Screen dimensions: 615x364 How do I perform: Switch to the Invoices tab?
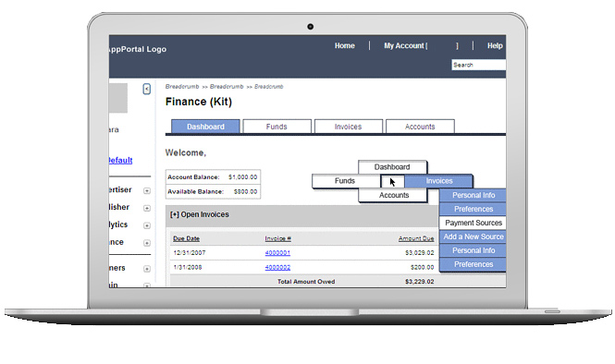pyautogui.click(x=348, y=127)
